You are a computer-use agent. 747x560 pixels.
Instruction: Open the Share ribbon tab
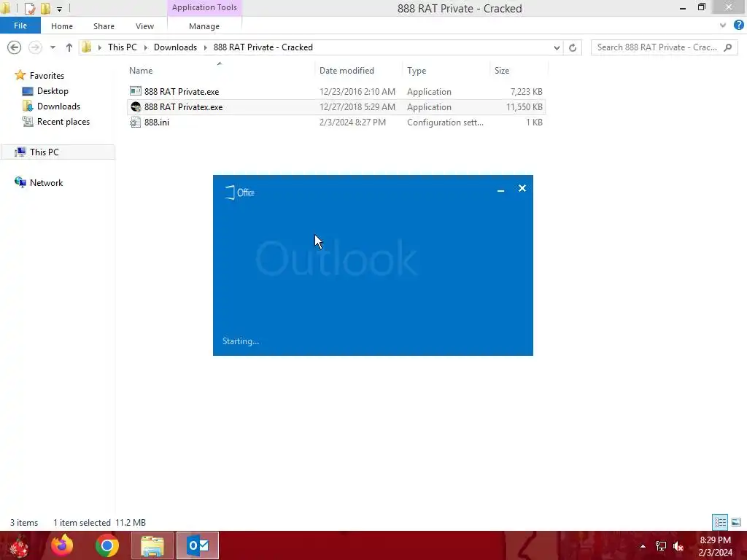tap(104, 26)
